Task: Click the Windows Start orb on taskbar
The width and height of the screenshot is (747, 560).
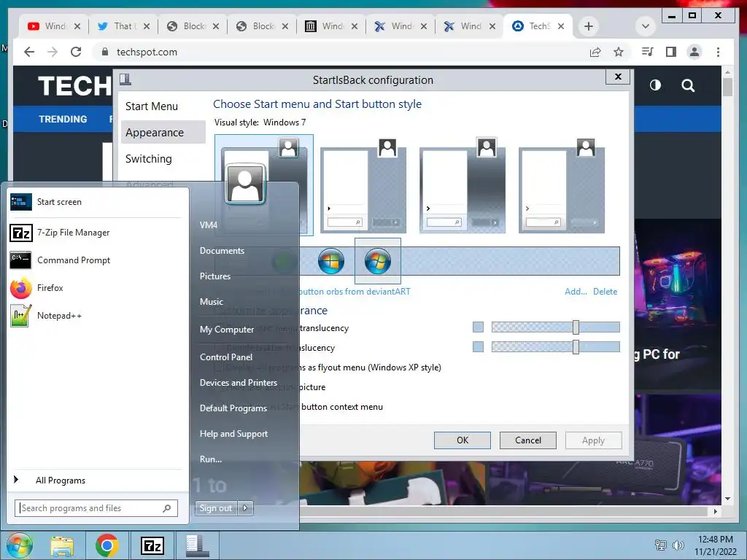Action: (19, 545)
